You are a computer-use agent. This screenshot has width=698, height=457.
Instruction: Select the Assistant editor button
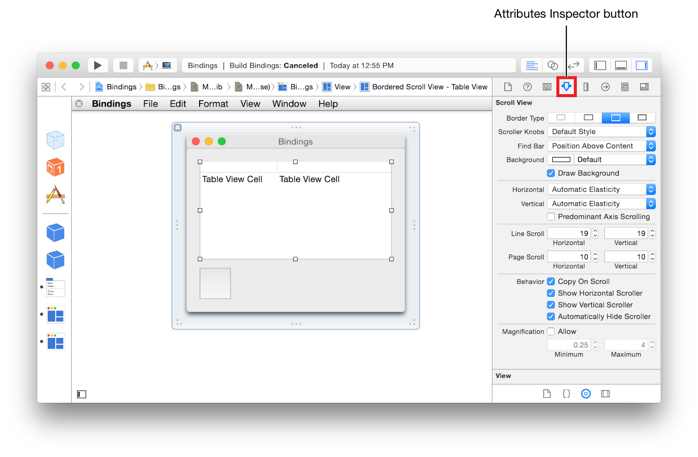[552, 65]
